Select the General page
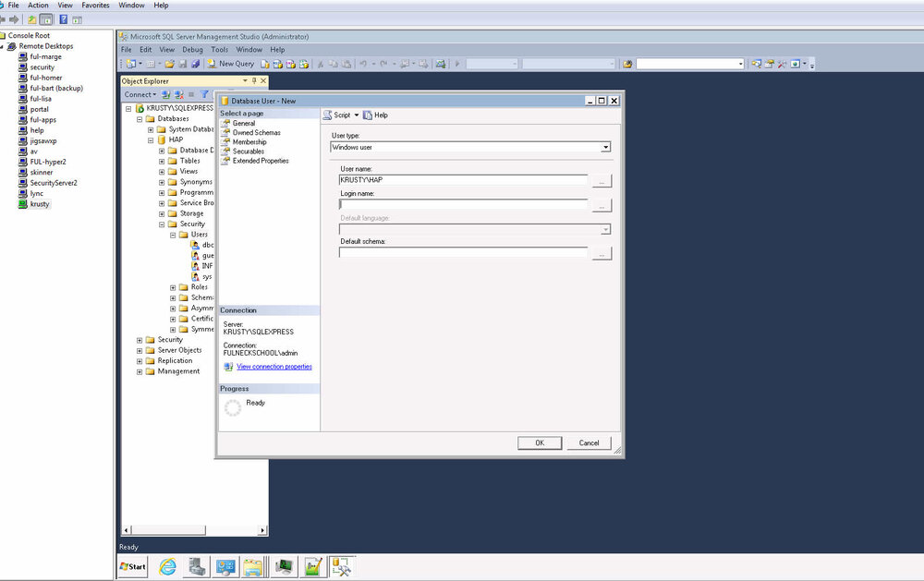 [x=243, y=123]
